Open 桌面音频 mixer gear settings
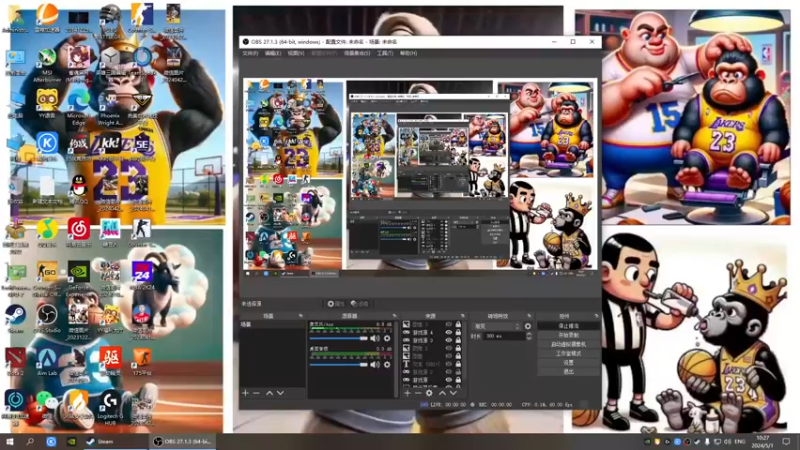The height and width of the screenshot is (450, 800). click(387, 364)
